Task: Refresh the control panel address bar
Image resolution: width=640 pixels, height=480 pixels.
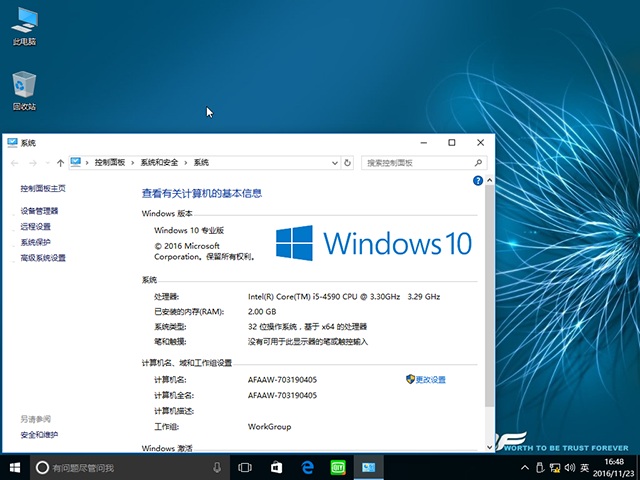Action: tap(347, 162)
